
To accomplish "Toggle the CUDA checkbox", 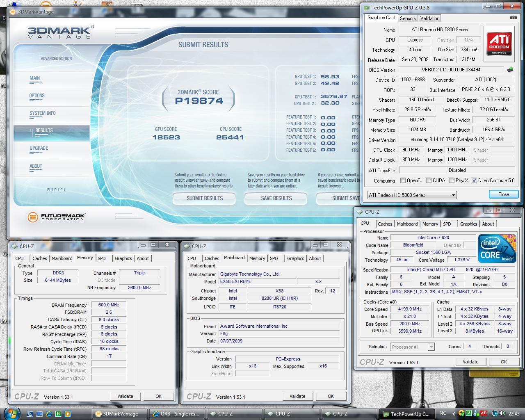I will (429, 180).
